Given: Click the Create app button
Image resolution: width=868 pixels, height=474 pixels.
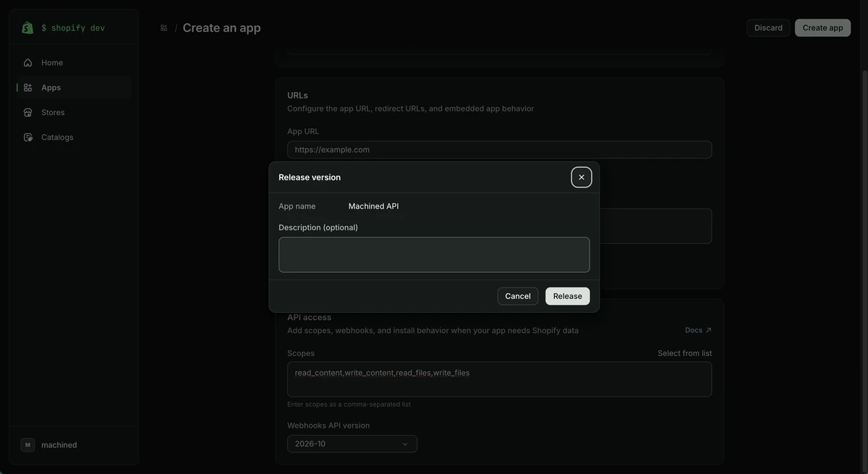Looking at the screenshot, I should [x=823, y=27].
